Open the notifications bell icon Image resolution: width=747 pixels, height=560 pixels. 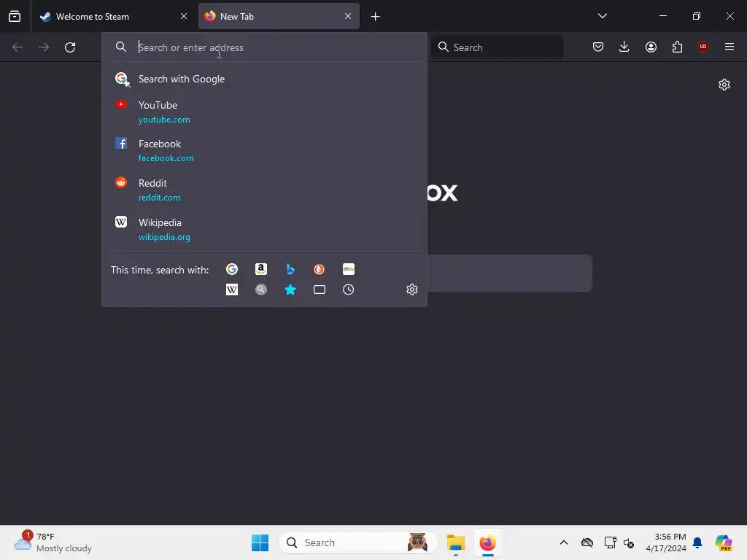point(697,542)
